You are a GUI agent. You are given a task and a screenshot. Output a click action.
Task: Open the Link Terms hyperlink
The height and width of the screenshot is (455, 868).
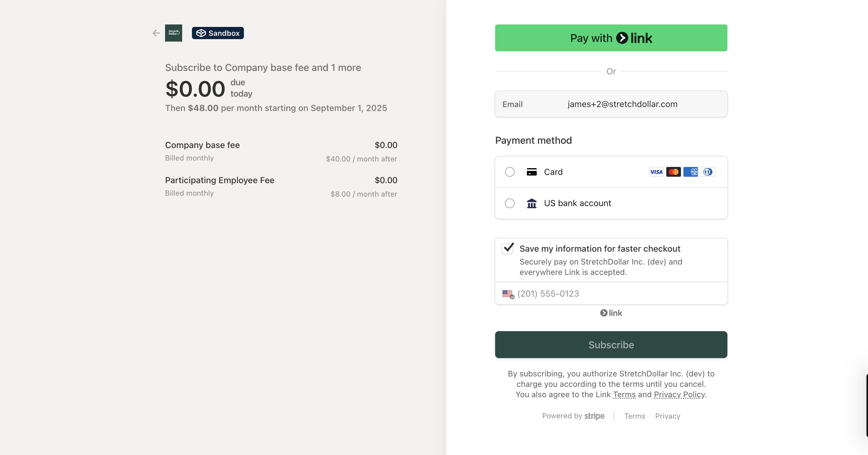coord(624,395)
